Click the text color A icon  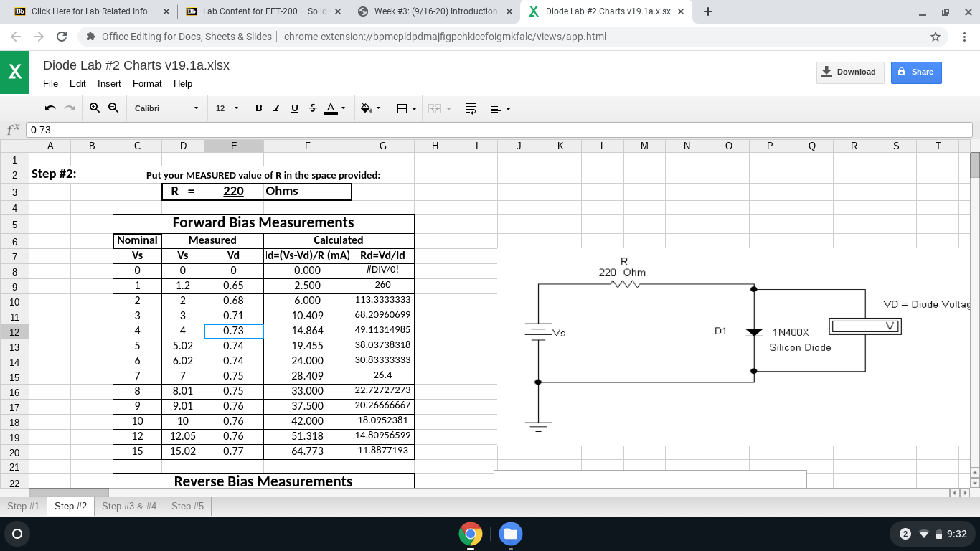click(331, 108)
